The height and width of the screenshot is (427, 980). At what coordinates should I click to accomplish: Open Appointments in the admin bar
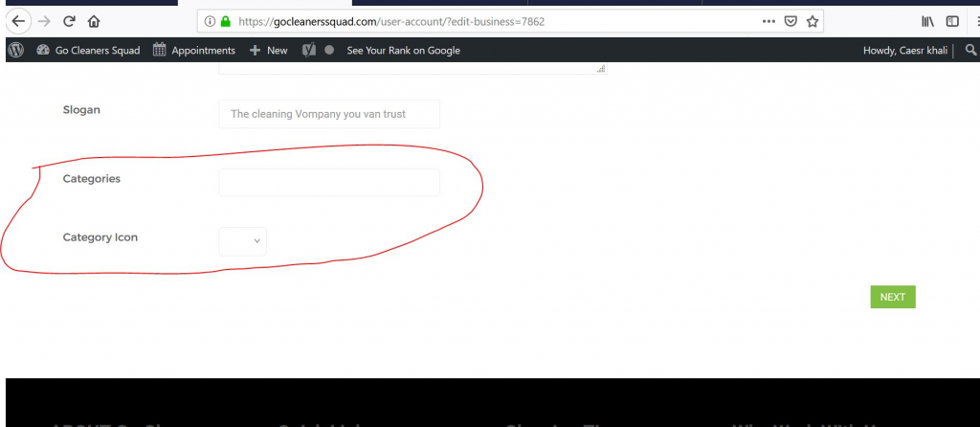[194, 50]
